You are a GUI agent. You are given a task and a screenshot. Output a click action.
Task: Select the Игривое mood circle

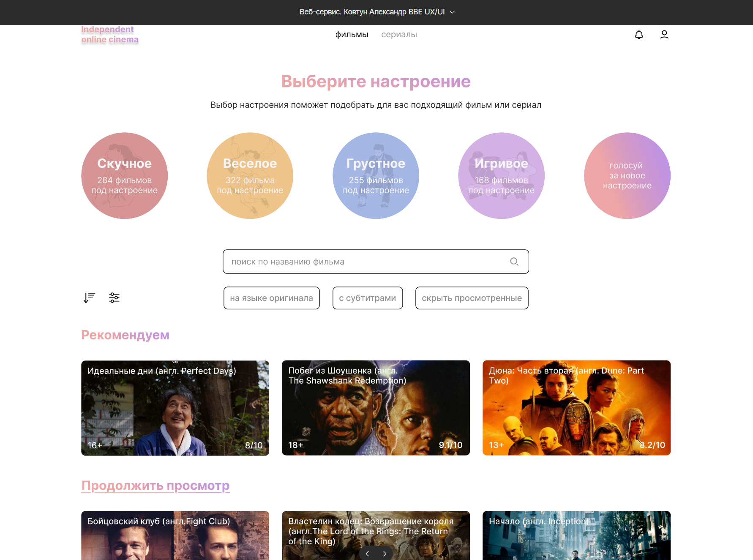(x=502, y=176)
